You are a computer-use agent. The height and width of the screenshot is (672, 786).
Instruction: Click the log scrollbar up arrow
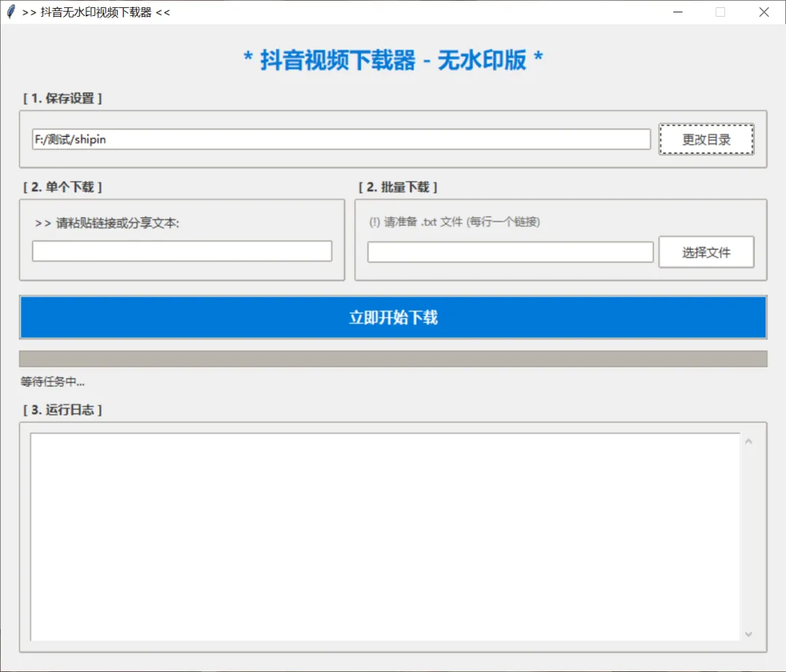pos(748,442)
